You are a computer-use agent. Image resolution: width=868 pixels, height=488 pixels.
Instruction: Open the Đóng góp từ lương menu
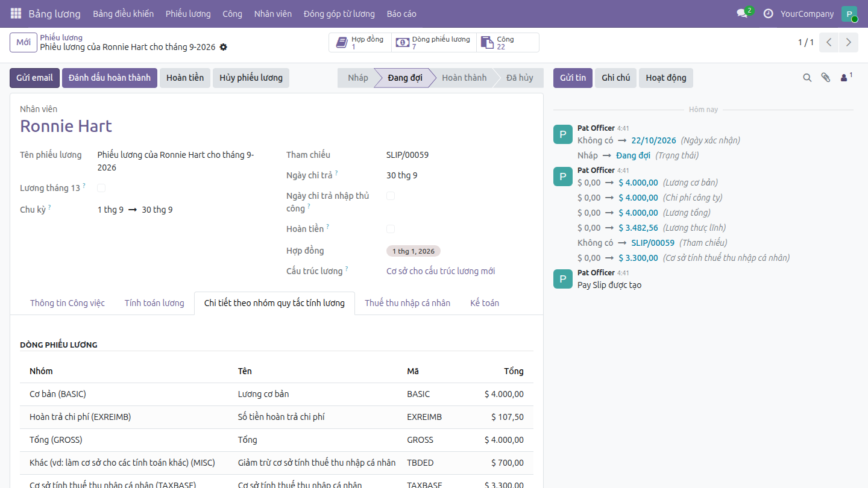(339, 13)
